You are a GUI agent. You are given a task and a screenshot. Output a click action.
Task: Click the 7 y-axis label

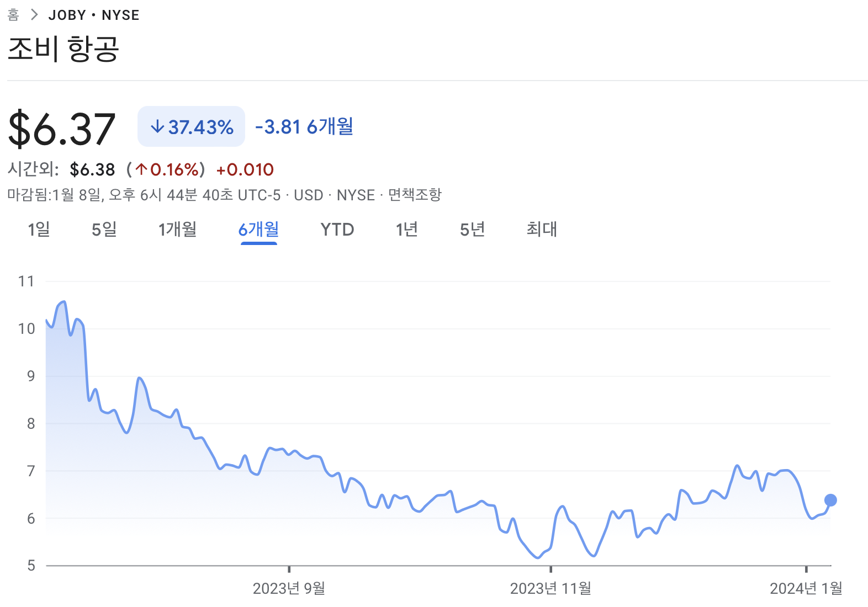pyautogui.click(x=31, y=471)
